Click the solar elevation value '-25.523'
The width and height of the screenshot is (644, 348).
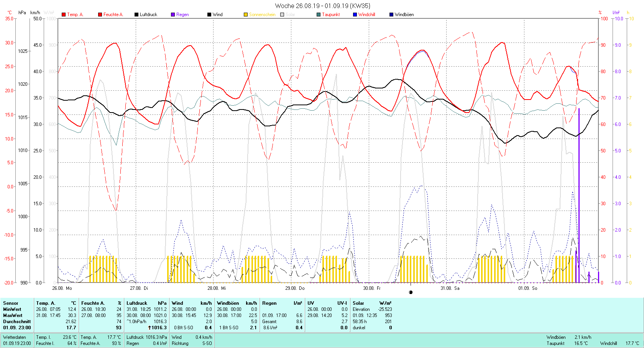tap(385, 309)
